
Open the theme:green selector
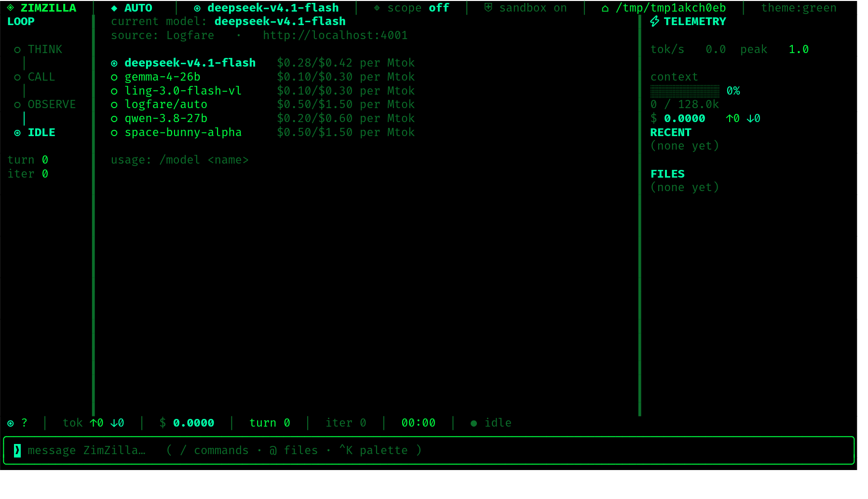pyautogui.click(x=799, y=8)
